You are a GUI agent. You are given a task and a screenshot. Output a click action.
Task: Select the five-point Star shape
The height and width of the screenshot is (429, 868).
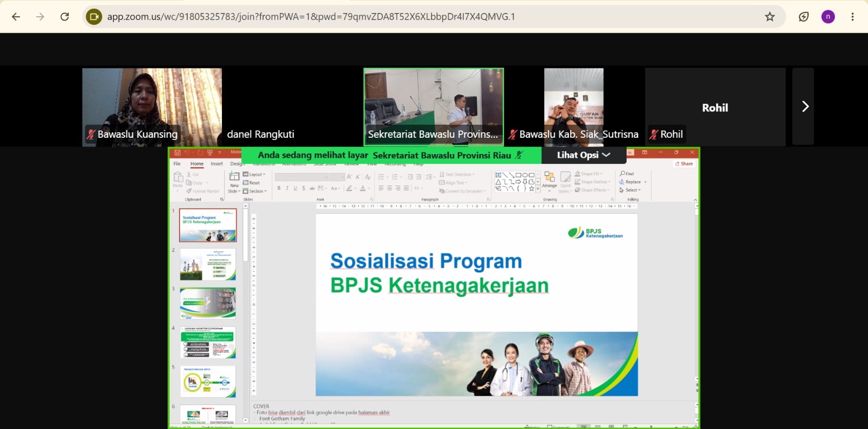tap(531, 188)
